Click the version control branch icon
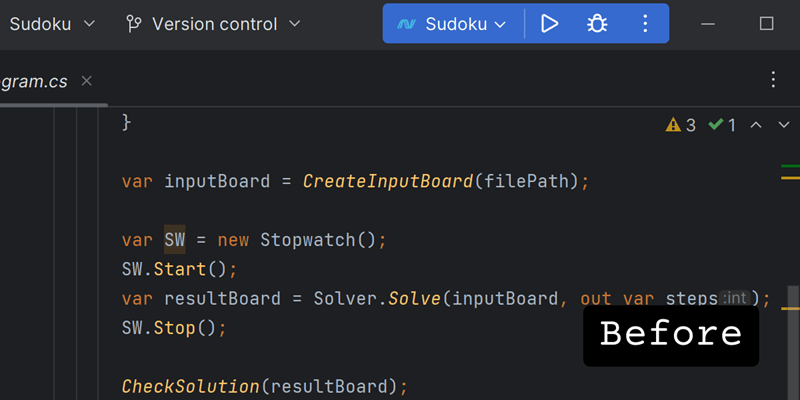This screenshot has height=400, width=800. point(134,23)
